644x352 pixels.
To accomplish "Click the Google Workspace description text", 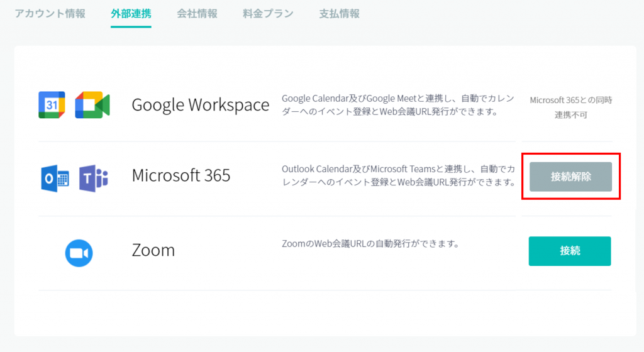I will coord(397,105).
